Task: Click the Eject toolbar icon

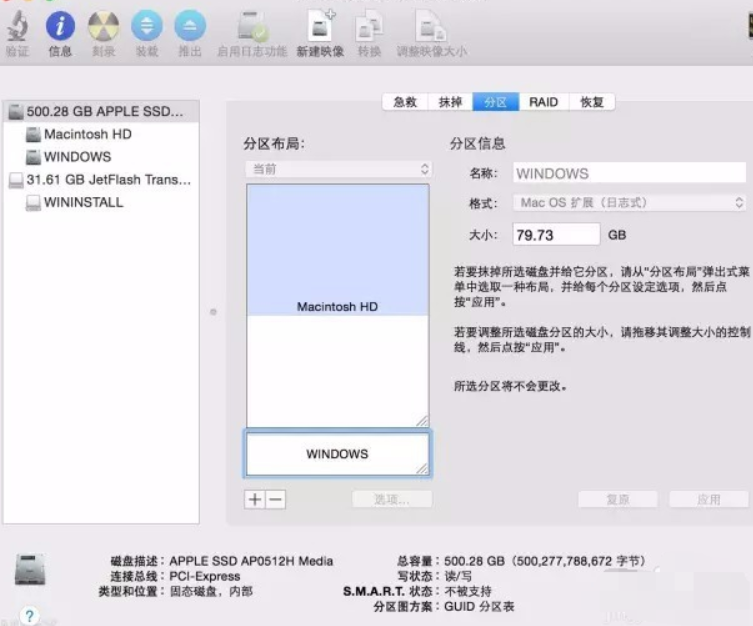Action: click(190, 25)
